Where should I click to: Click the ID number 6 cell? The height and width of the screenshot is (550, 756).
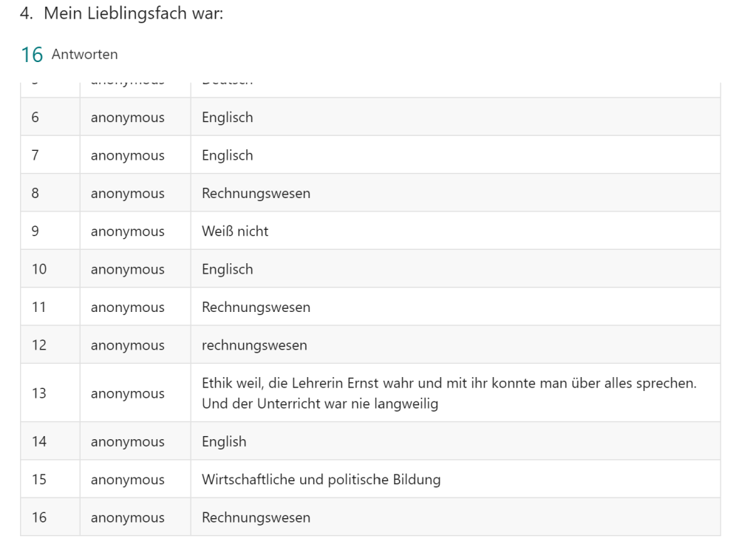coord(35,118)
